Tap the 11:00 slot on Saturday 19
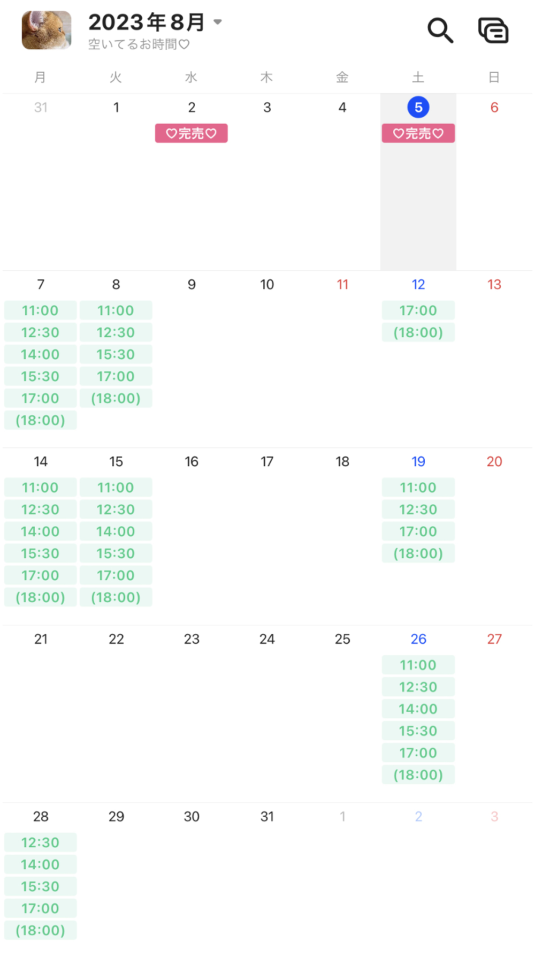535x980 pixels. tap(418, 488)
